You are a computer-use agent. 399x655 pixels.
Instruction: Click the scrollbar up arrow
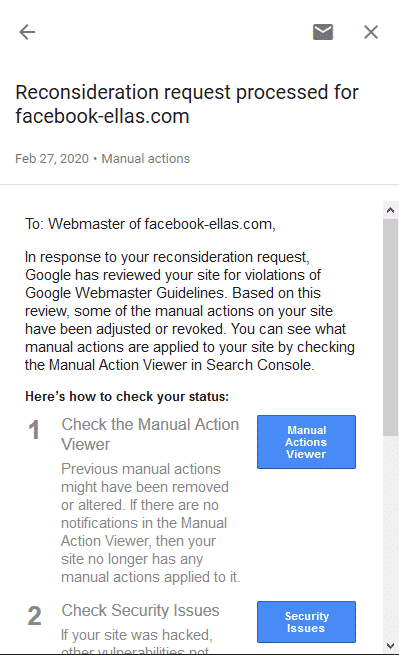(x=391, y=210)
